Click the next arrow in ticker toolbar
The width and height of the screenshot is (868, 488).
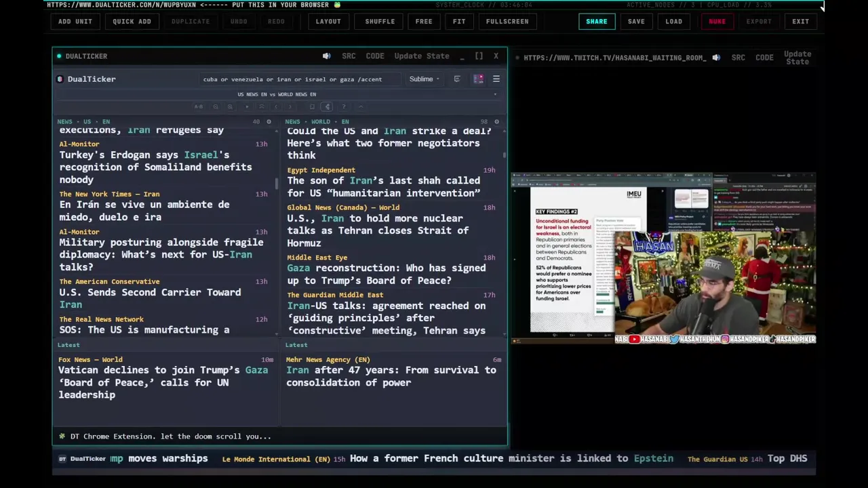pos(290,106)
